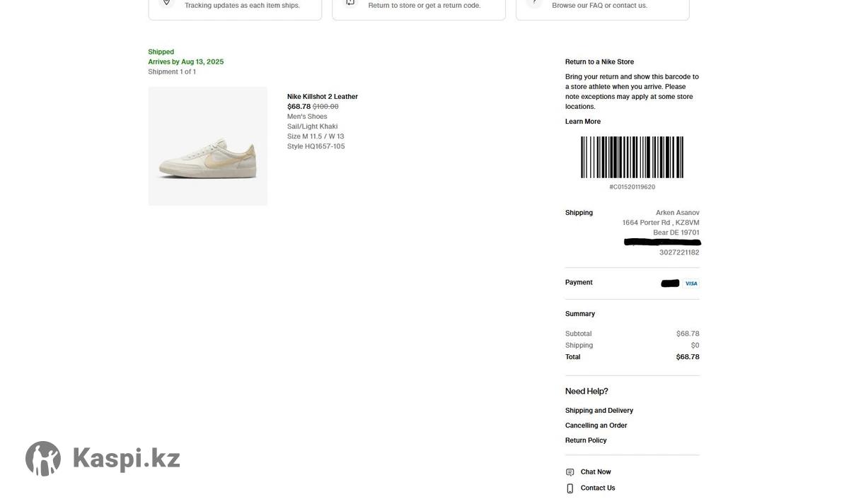849x504 pixels.
Task: Click the location pin tracking icon
Action: coord(167,3)
